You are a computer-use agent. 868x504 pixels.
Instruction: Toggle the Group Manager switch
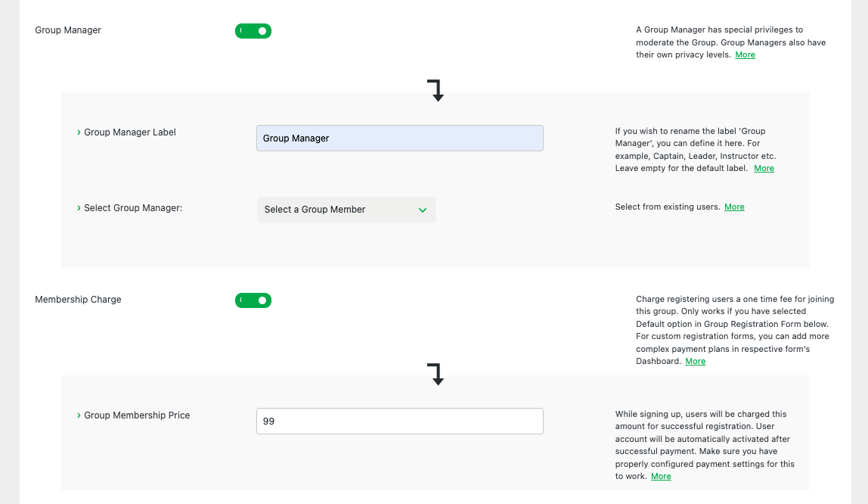coord(253,31)
